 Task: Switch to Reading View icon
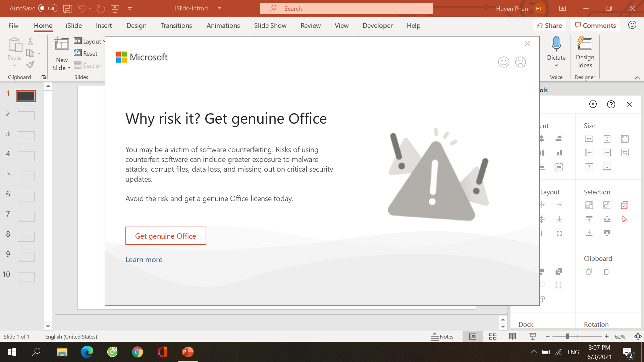[x=513, y=337]
